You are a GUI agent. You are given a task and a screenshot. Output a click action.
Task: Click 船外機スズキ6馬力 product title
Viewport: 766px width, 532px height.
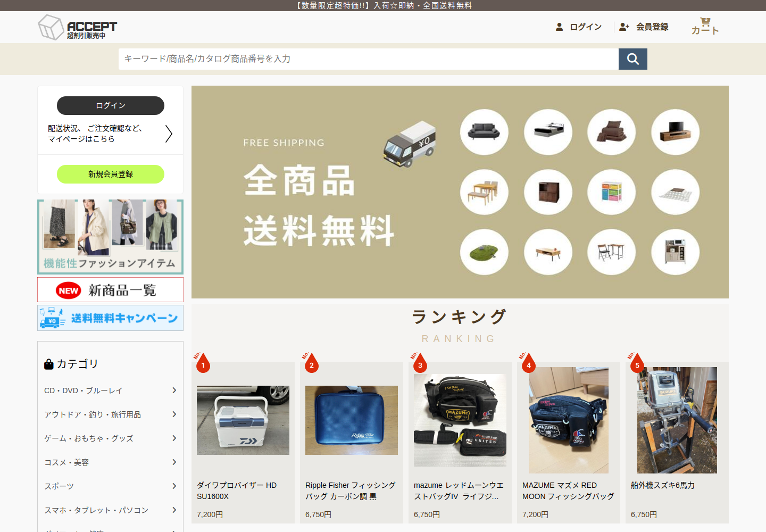pos(663,485)
